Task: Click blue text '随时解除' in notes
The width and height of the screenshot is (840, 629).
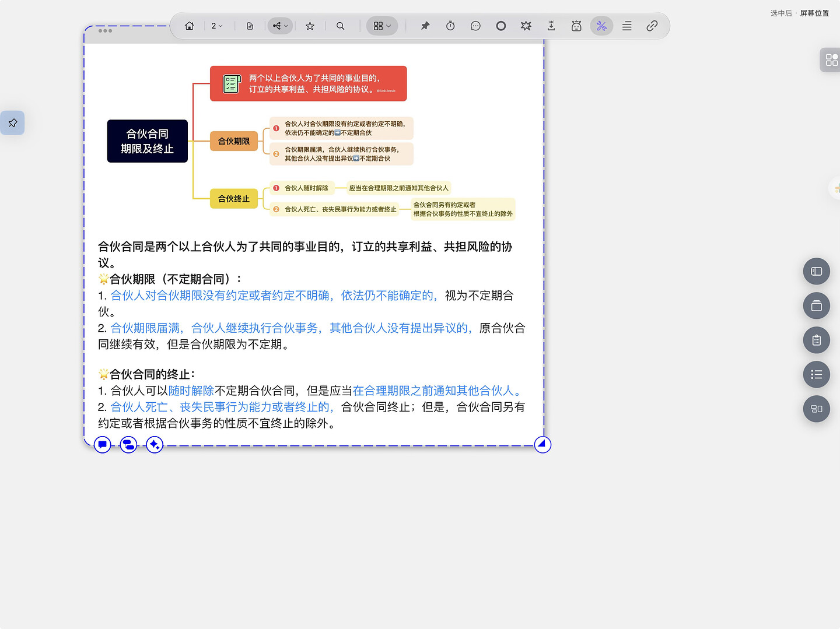Action: point(191,391)
